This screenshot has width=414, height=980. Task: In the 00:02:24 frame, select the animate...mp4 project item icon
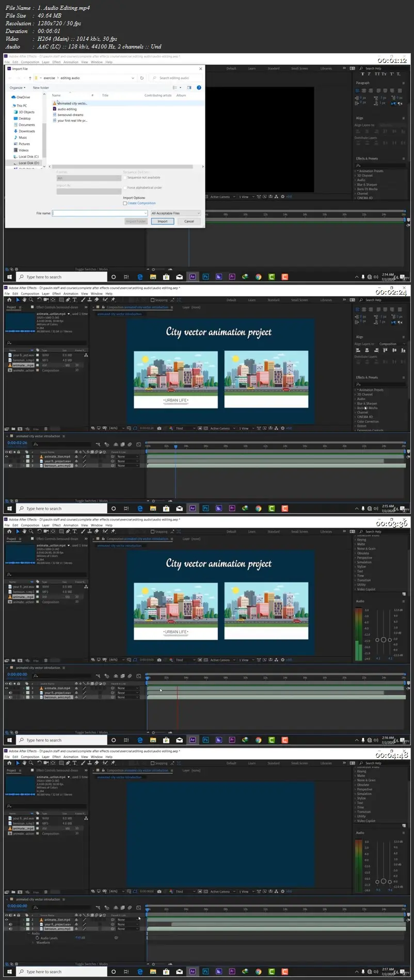pyautogui.click(x=10, y=365)
